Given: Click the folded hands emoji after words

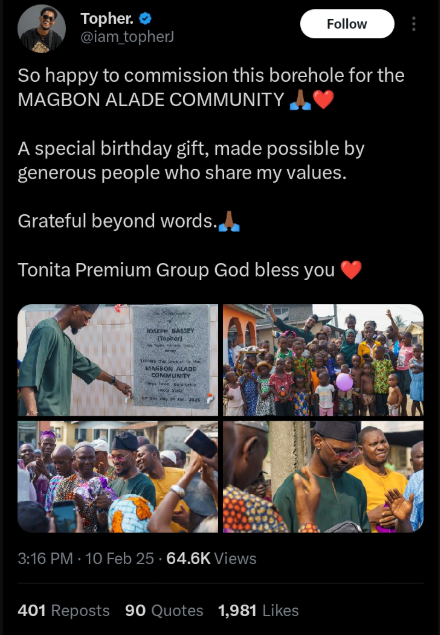Looking at the screenshot, I should pyautogui.click(x=229, y=221).
